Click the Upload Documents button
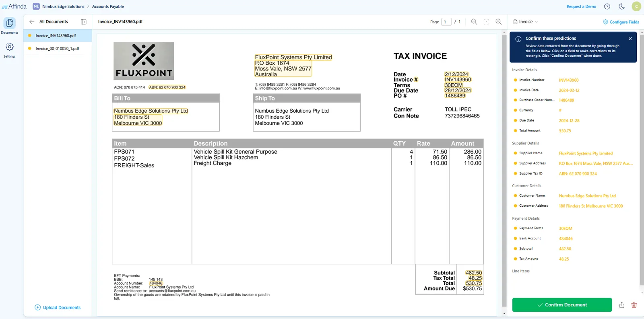 pyautogui.click(x=58, y=307)
